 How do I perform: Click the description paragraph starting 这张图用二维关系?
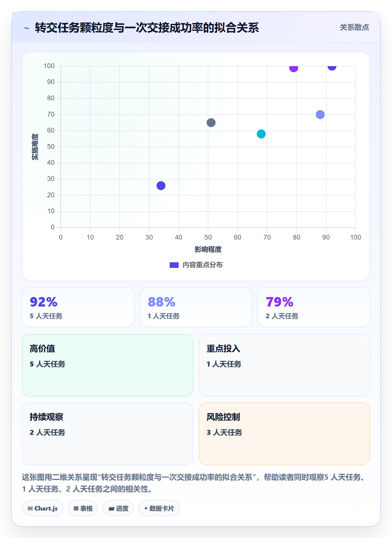pyautogui.click(x=195, y=483)
